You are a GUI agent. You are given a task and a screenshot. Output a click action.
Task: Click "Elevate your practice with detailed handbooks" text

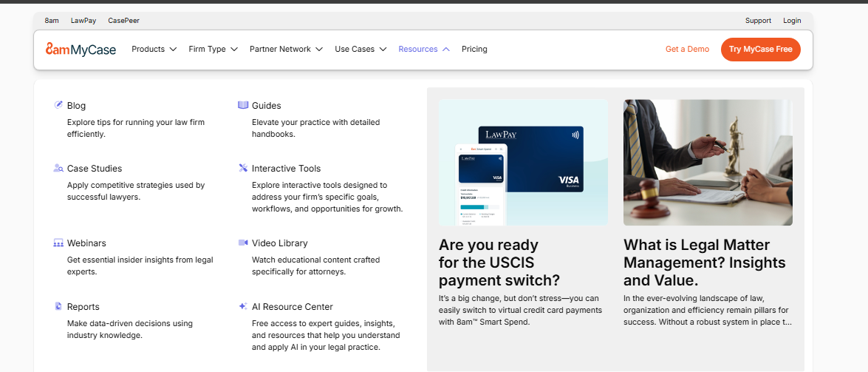(316, 128)
